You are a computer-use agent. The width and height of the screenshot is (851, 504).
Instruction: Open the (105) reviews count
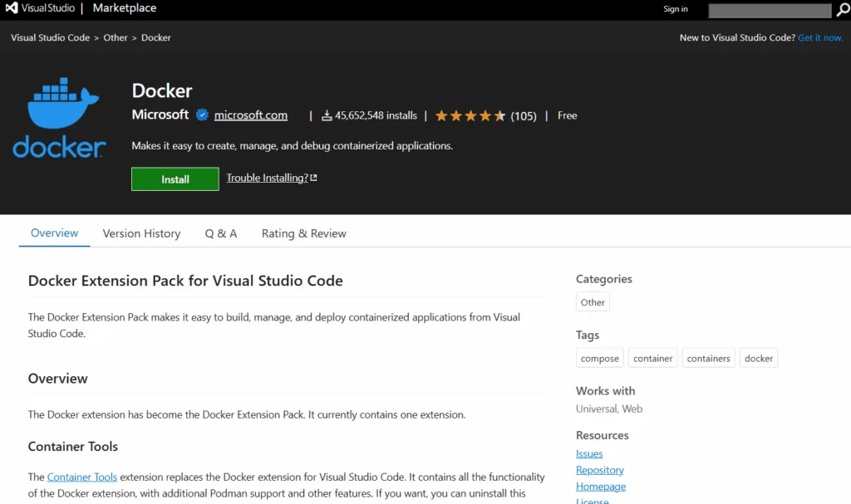[x=524, y=116]
